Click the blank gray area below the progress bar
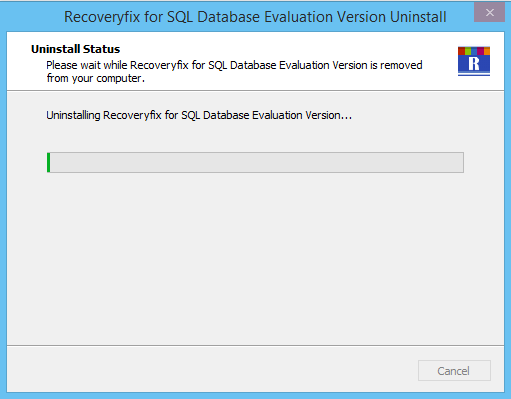Screen dimensions: 511x399 pos(255,257)
